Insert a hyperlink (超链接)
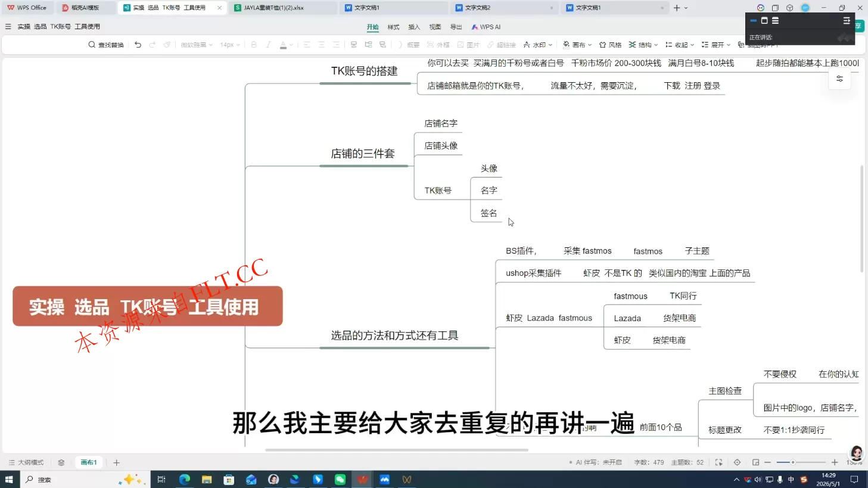Viewport: 868px width, 488px height. click(x=501, y=45)
